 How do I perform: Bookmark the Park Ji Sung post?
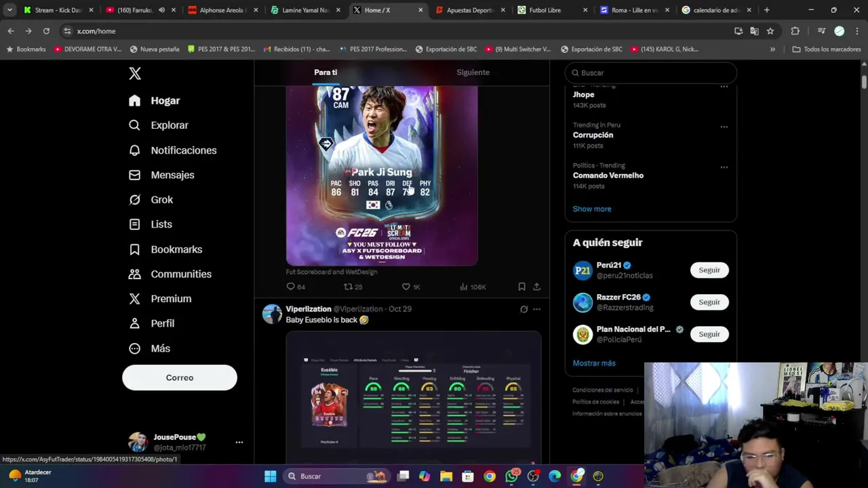pyautogui.click(x=521, y=287)
